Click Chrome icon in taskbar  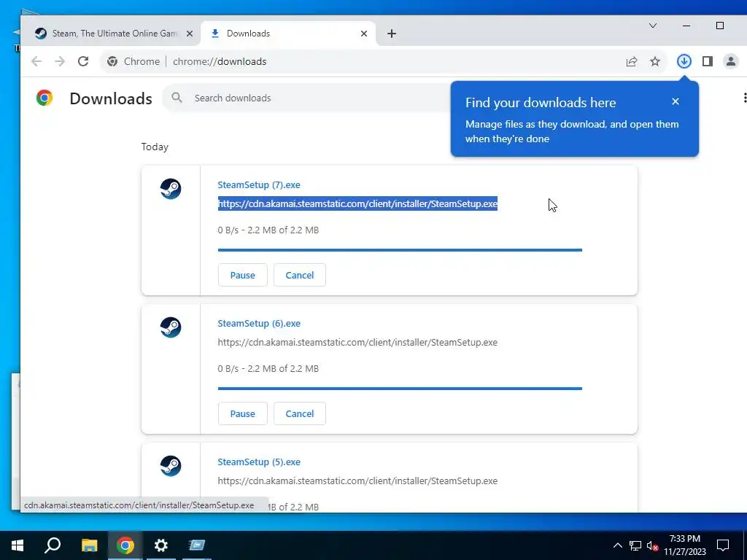click(x=125, y=545)
